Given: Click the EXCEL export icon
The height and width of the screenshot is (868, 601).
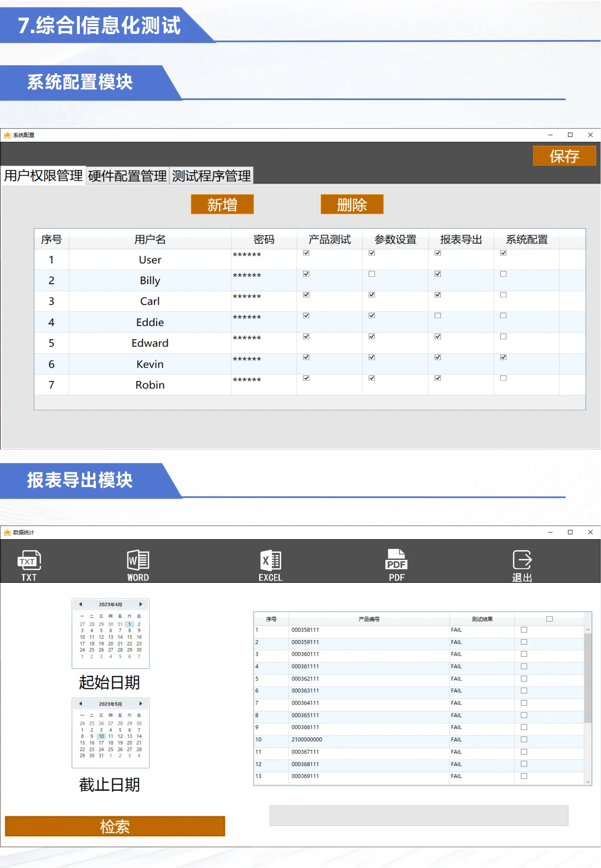Looking at the screenshot, I should coord(270,565).
